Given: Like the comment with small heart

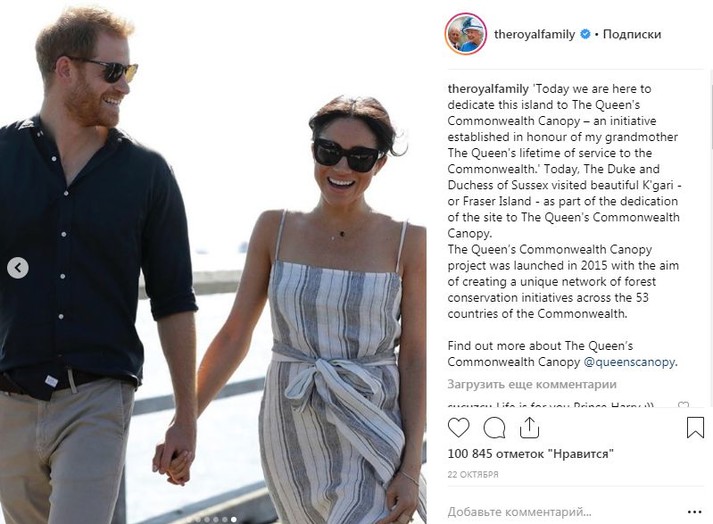Looking at the screenshot, I should tap(684, 406).
